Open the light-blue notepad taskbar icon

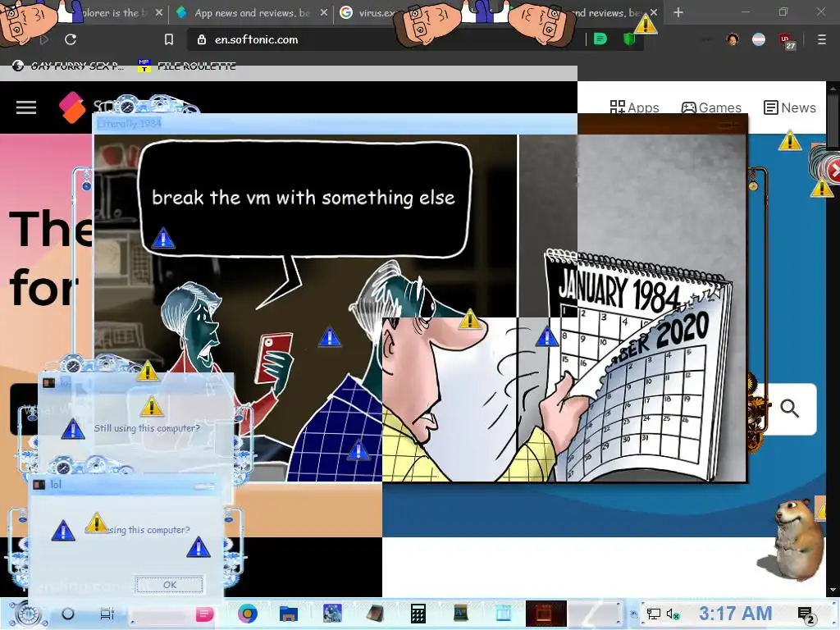503,614
